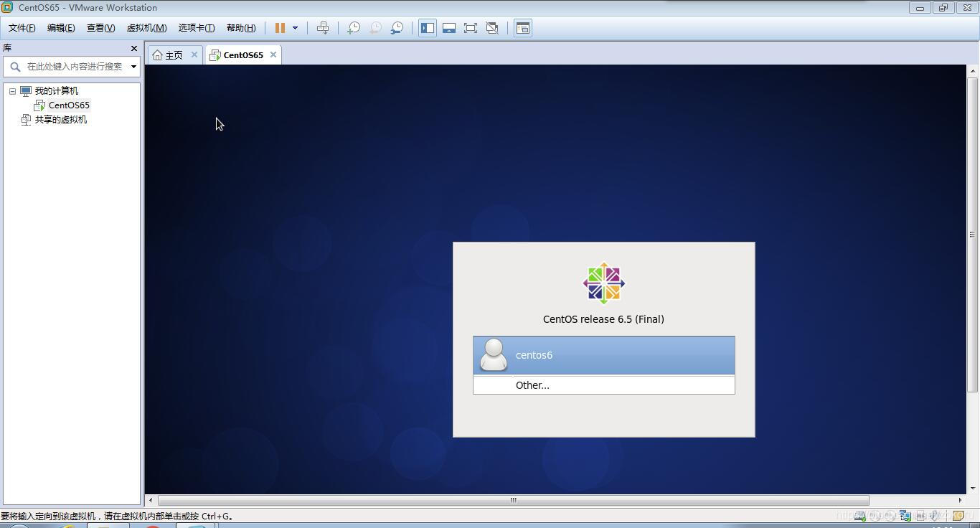The image size is (980, 528).
Task: Revert the VM to its previous snapshot
Action: (375, 28)
